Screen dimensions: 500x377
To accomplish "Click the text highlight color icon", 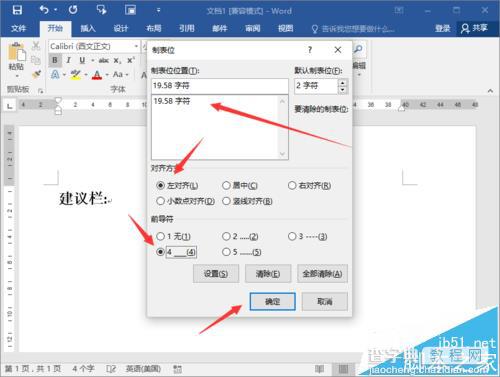I will pos(76,74).
